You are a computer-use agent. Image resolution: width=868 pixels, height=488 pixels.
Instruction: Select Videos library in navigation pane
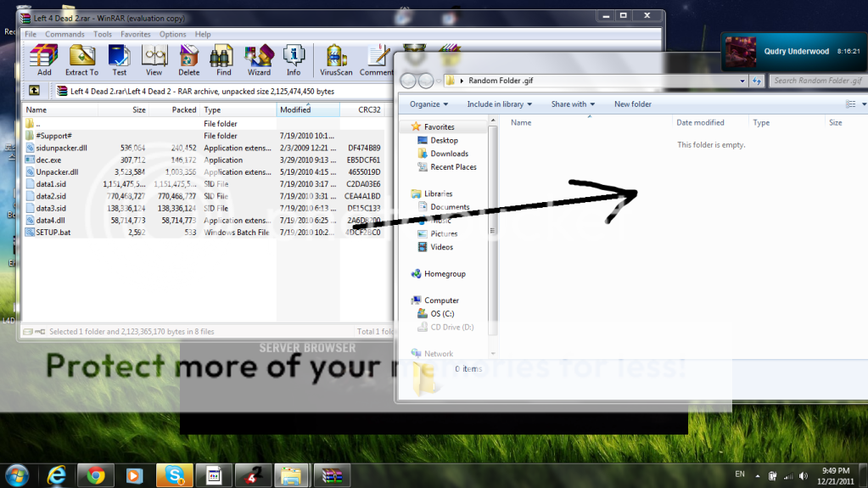[x=442, y=247]
